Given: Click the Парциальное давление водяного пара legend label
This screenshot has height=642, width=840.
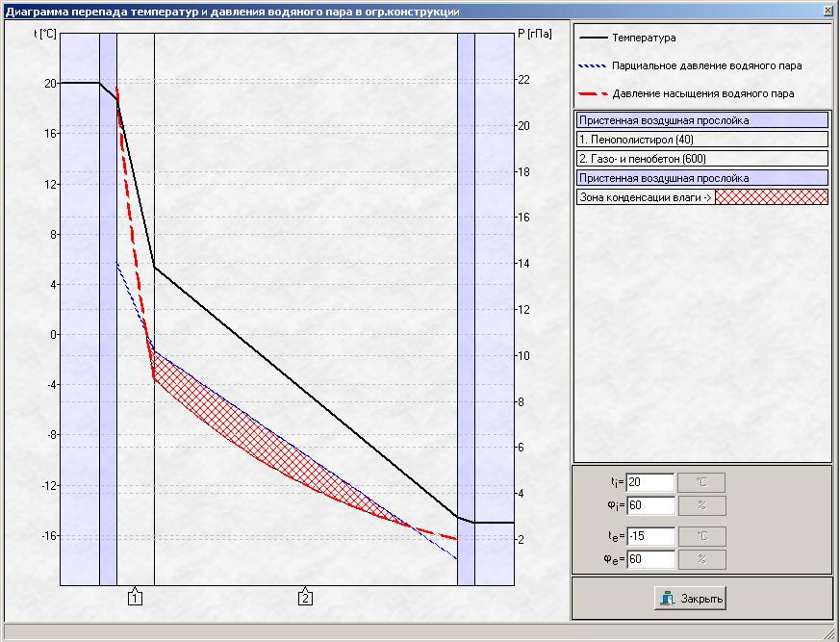Looking at the screenshot, I should pyautogui.click(x=706, y=66).
